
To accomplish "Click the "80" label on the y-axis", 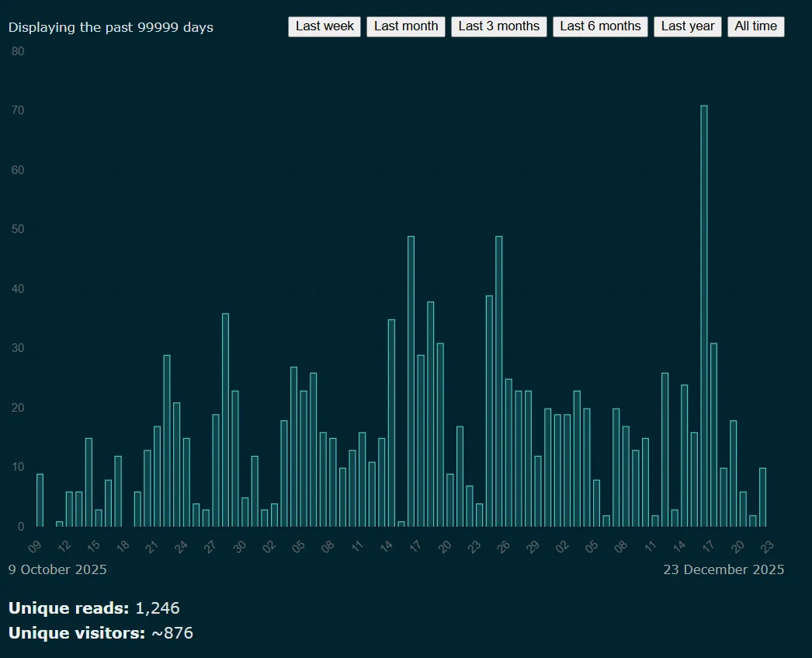I will 18,50.
